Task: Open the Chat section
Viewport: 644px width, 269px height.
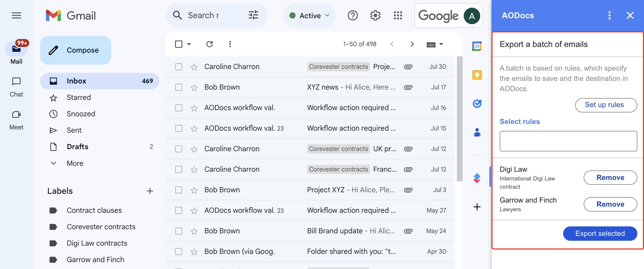Action: click(16, 87)
